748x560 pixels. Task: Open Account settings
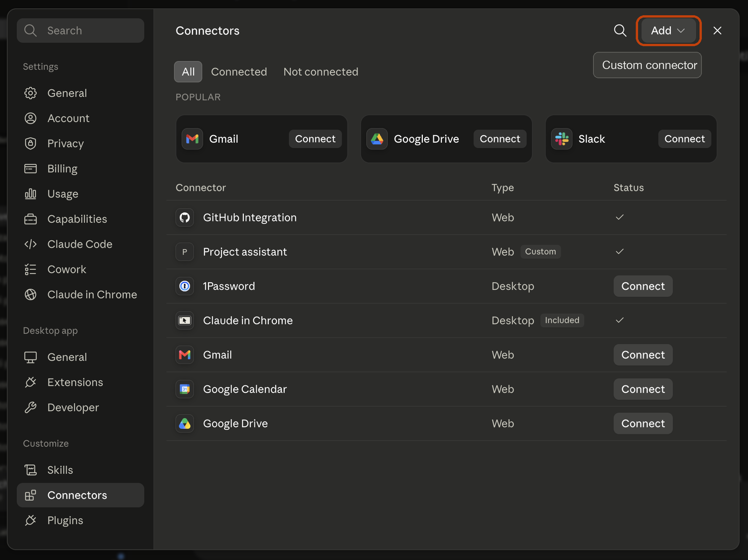[80, 118]
